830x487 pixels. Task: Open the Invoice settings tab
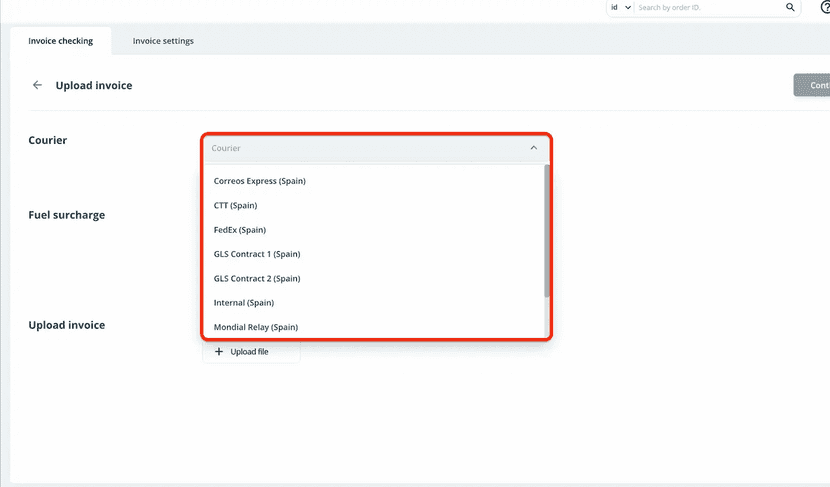tap(163, 41)
